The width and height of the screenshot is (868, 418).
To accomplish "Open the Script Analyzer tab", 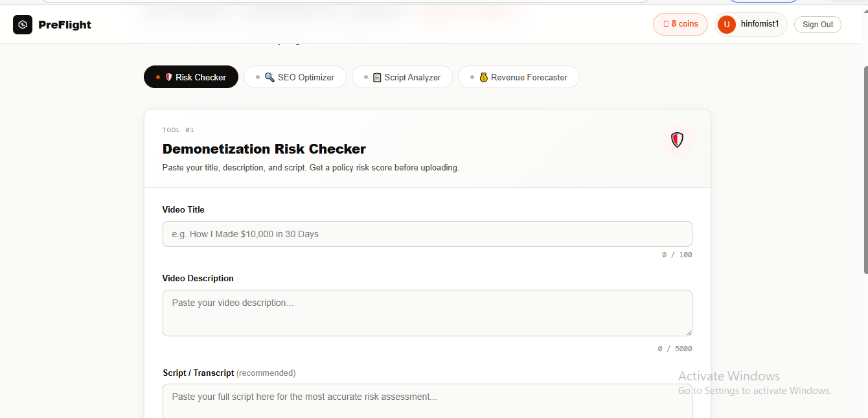I will [x=402, y=77].
